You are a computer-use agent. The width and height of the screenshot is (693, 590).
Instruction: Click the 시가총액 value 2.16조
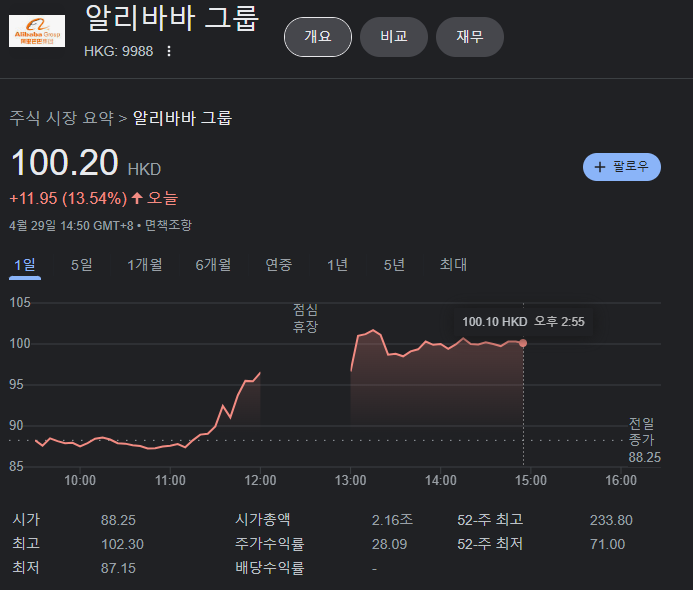[392, 520]
